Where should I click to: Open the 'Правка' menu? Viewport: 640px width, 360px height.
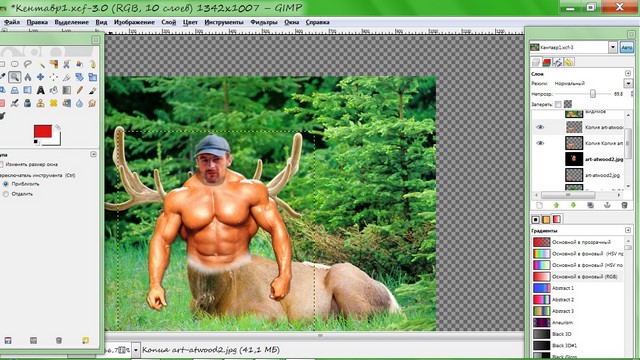pyautogui.click(x=37, y=22)
